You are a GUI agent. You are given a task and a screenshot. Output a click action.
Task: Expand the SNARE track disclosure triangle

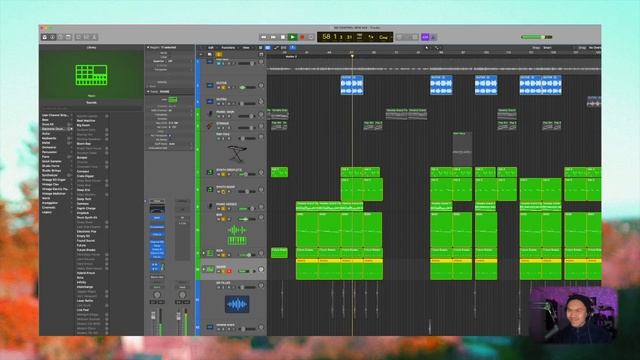click(x=203, y=269)
